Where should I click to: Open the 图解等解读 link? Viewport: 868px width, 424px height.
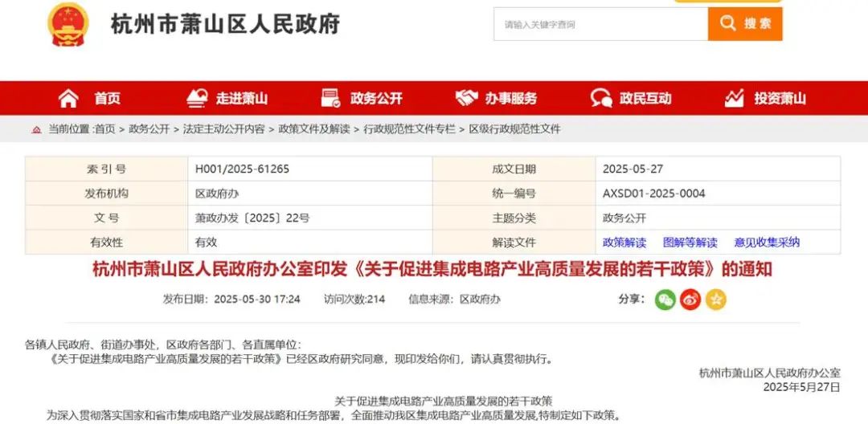pos(690,242)
